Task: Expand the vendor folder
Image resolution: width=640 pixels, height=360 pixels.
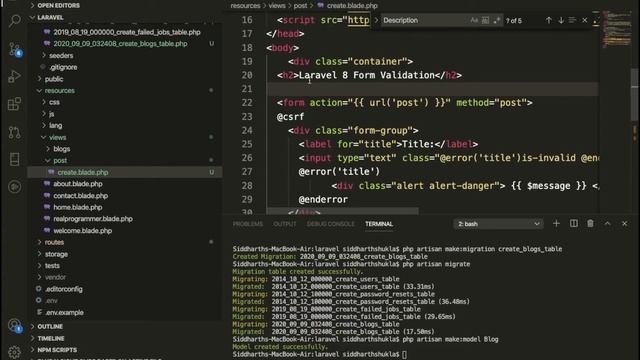Action: pyautogui.click(x=55, y=277)
